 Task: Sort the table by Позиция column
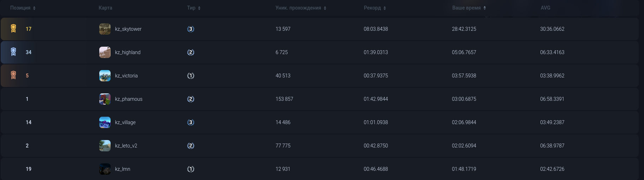[x=23, y=8]
